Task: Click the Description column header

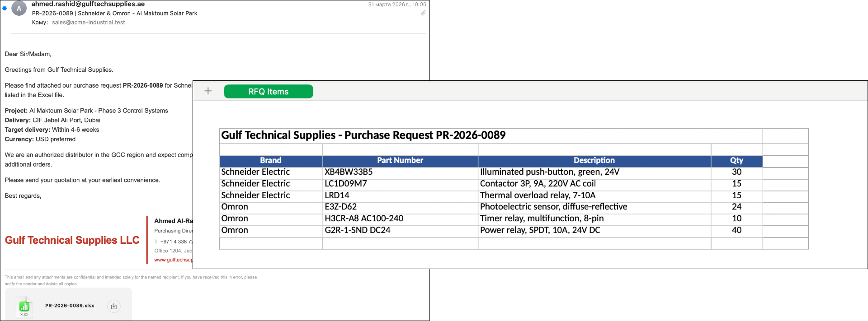Action: click(x=594, y=160)
